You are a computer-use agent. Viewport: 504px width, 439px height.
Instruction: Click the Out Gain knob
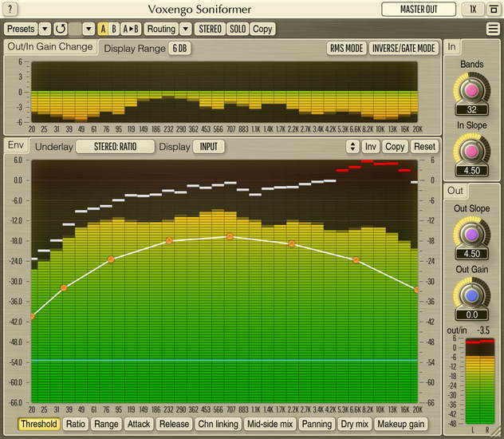[x=471, y=295]
